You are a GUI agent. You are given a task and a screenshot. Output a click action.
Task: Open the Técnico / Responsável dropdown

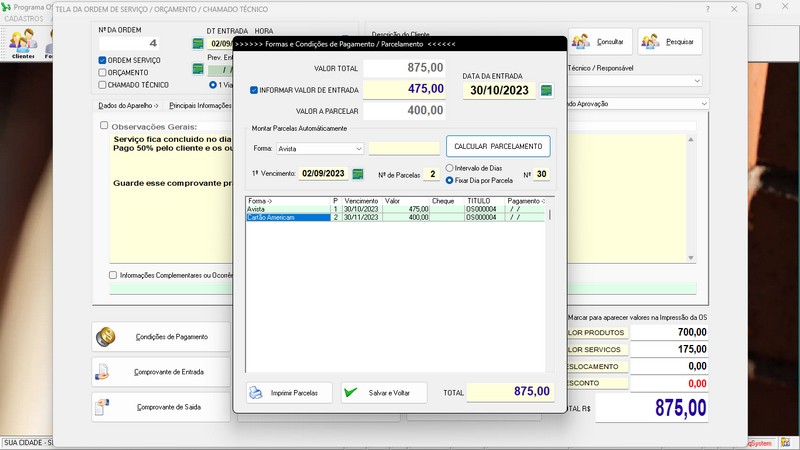[696, 81]
